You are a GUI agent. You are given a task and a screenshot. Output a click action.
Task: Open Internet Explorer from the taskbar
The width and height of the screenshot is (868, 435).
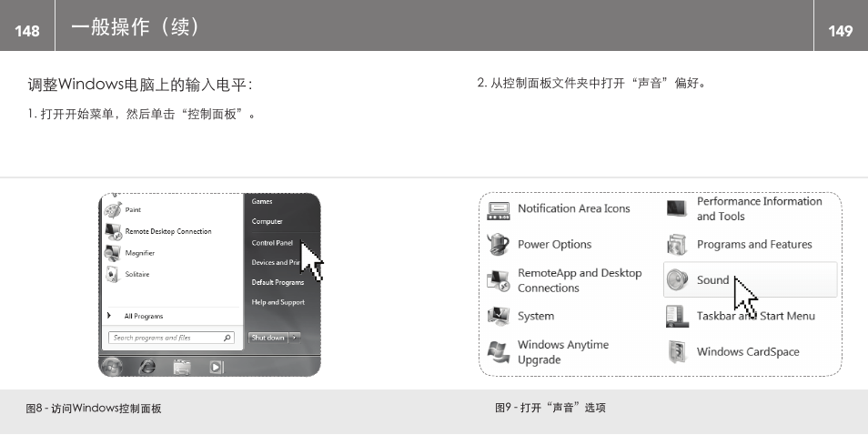pos(146,367)
